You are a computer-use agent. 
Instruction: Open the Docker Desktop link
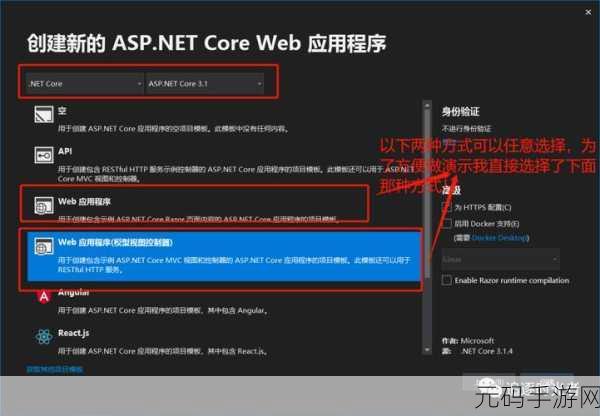click(499, 238)
